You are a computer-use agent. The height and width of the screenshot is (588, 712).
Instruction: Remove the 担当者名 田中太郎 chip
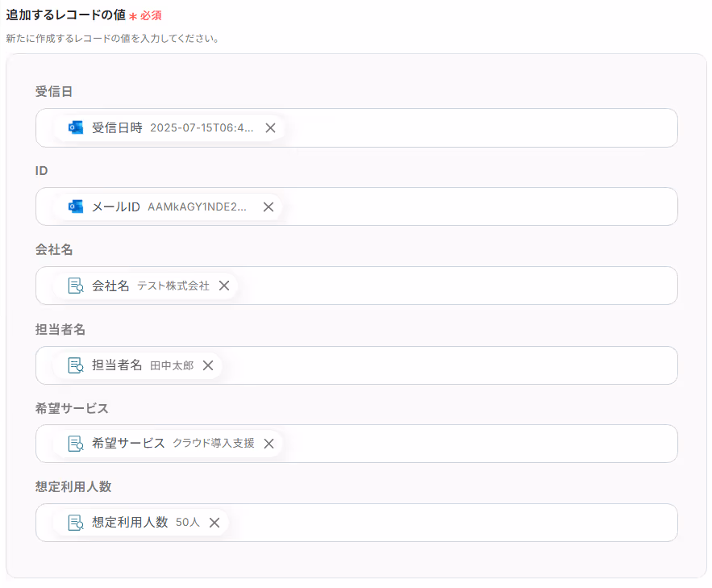click(208, 365)
